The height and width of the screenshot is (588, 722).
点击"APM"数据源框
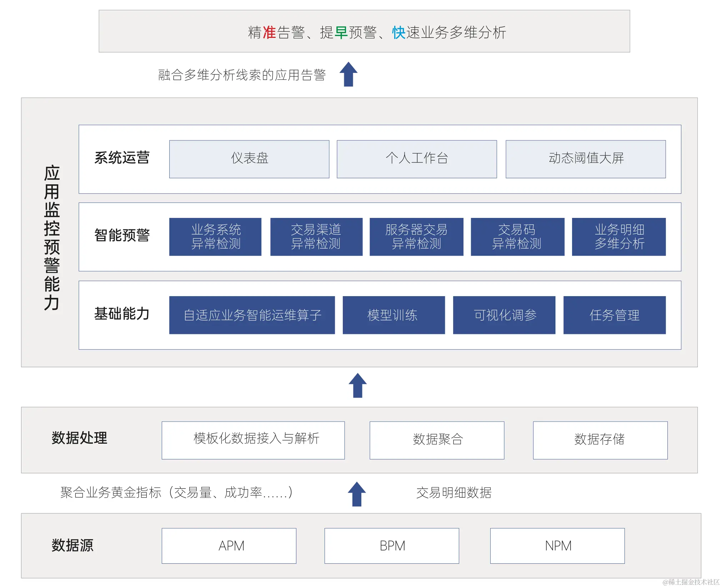click(x=229, y=545)
